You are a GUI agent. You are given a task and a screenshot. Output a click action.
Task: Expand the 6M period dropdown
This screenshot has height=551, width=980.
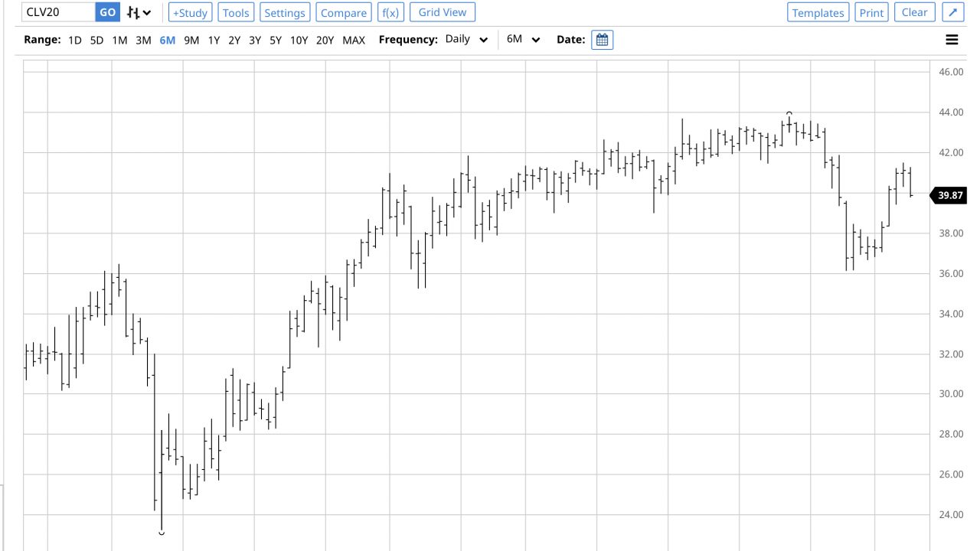524,40
